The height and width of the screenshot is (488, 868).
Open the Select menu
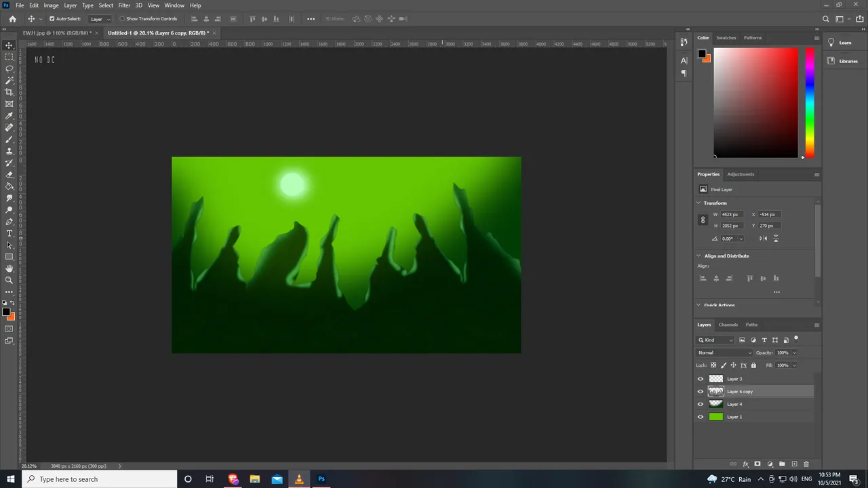106,5
